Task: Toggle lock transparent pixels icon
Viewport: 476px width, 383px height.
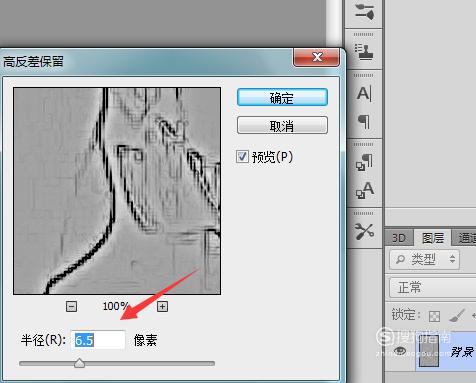Action: coord(434,316)
